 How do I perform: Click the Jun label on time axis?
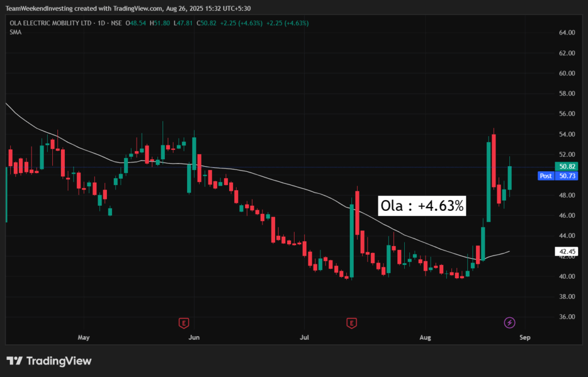pyautogui.click(x=194, y=337)
